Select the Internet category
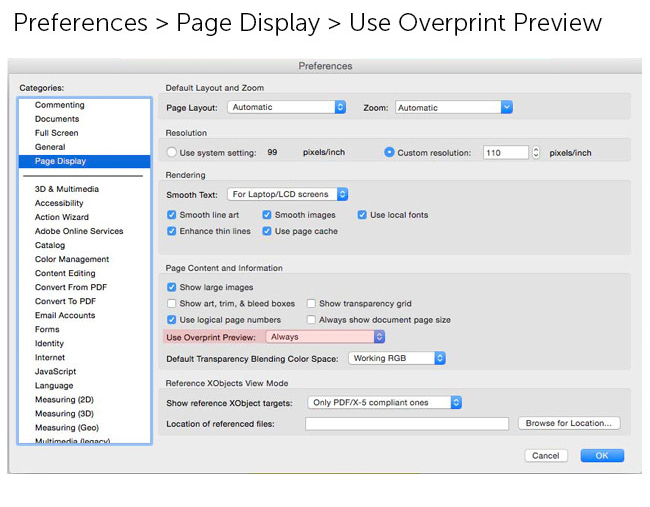Screen dimensions: 650x507 click(x=50, y=358)
